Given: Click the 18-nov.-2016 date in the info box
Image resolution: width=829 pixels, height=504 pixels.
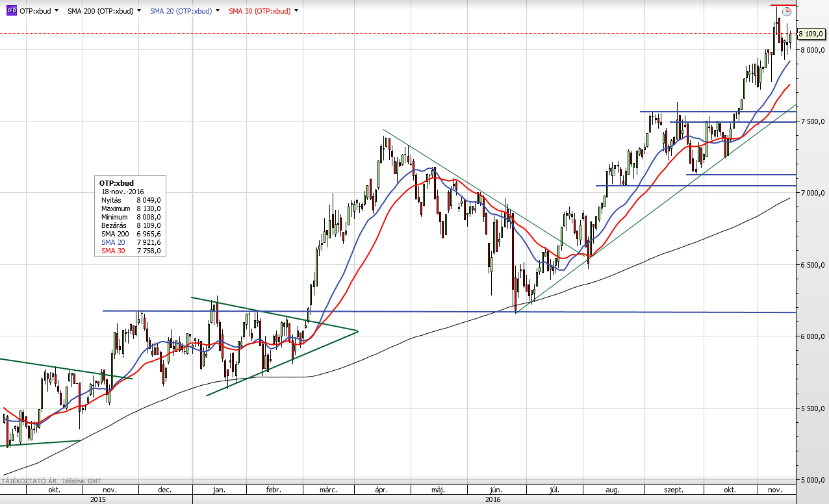Looking at the screenshot, I should (123, 192).
